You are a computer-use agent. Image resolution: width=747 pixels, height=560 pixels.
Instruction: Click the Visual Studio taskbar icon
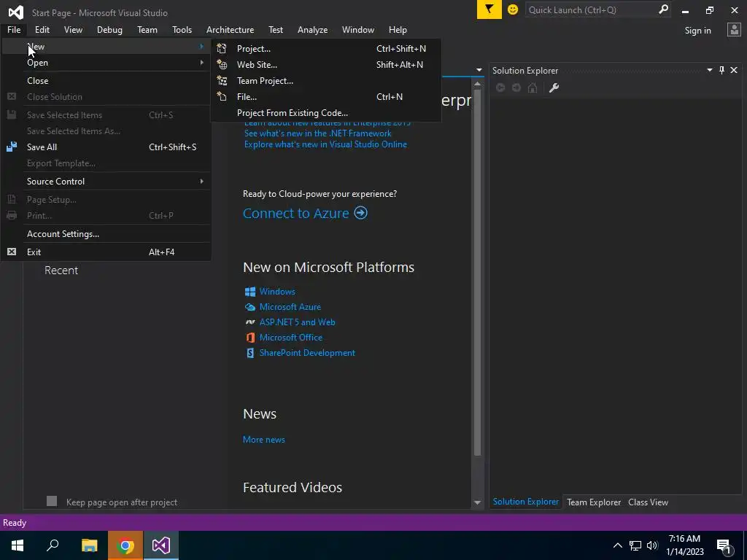[161, 545]
